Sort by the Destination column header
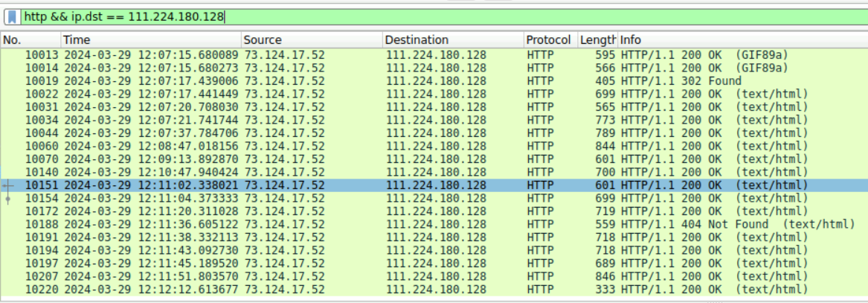 (x=453, y=40)
